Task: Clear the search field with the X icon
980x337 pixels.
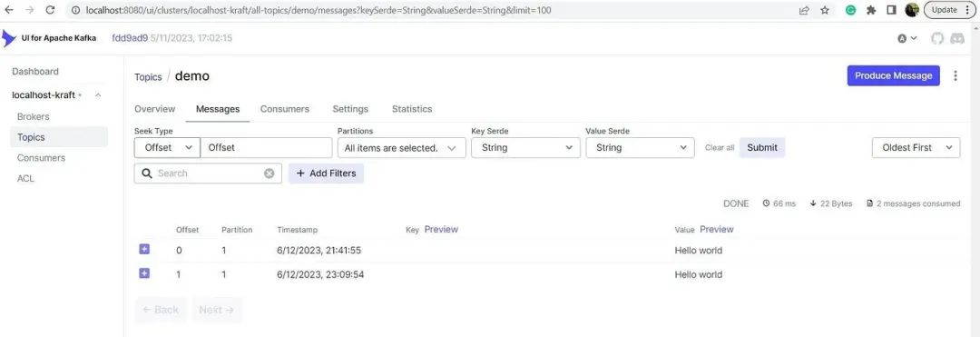Action: tap(269, 173)
